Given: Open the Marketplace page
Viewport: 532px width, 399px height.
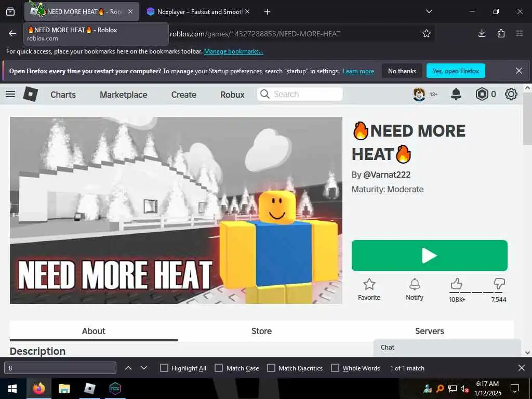Looking at the screenshot, I should click(124, 95).
